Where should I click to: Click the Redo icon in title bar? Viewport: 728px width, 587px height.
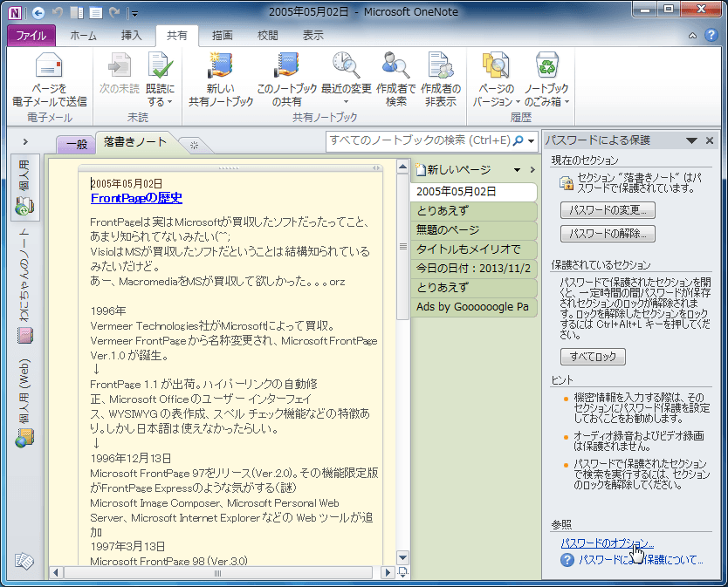click(114, 12)
